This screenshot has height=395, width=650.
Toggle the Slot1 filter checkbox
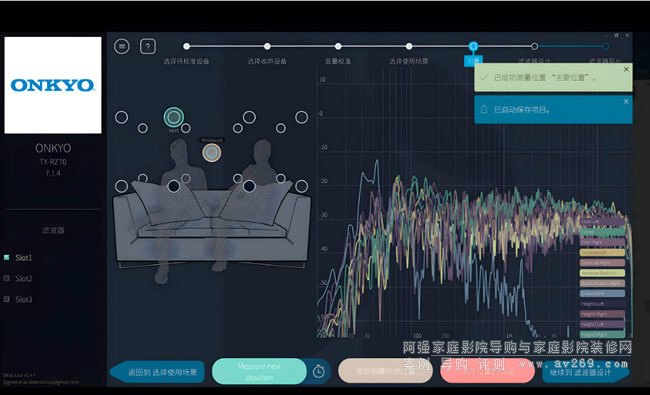(x=7, y=257)
